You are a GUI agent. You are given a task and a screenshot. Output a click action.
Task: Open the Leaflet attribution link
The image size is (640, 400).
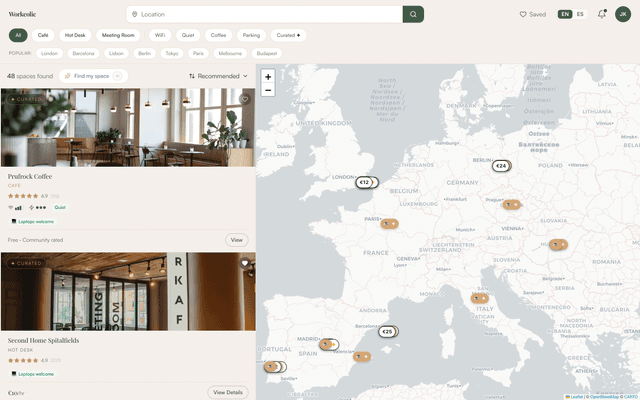(x=575, y=397)
